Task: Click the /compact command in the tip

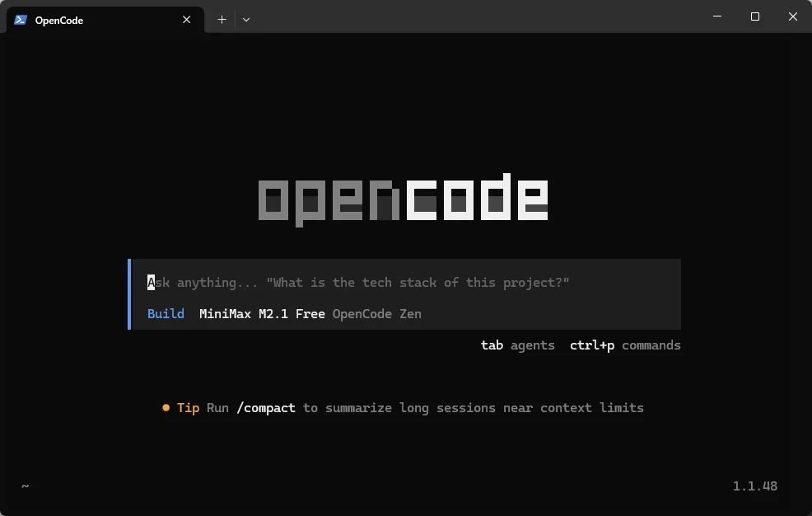Action: point(266,408)
